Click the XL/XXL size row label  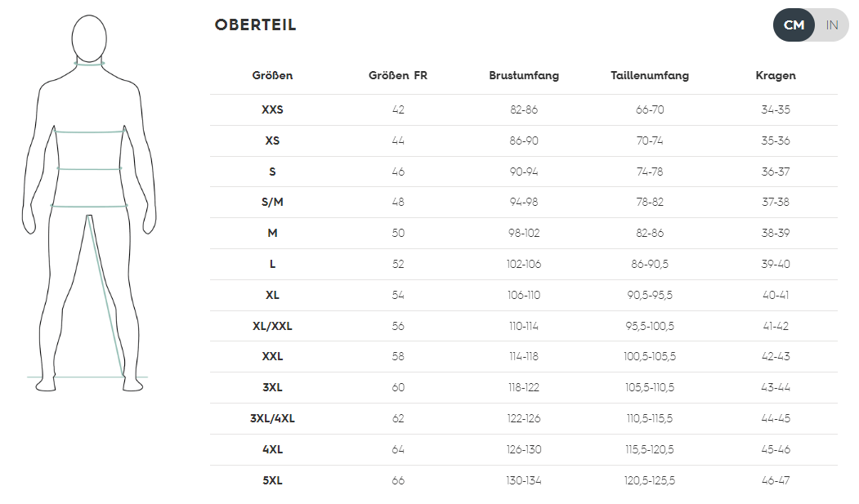coord(272,326)
